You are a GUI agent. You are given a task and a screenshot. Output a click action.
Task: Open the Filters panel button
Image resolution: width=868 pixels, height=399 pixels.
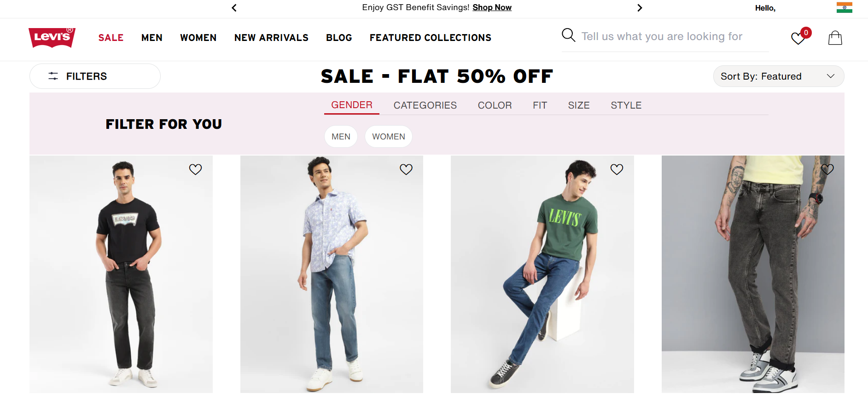pyautogui.click(x=95, y=76)
